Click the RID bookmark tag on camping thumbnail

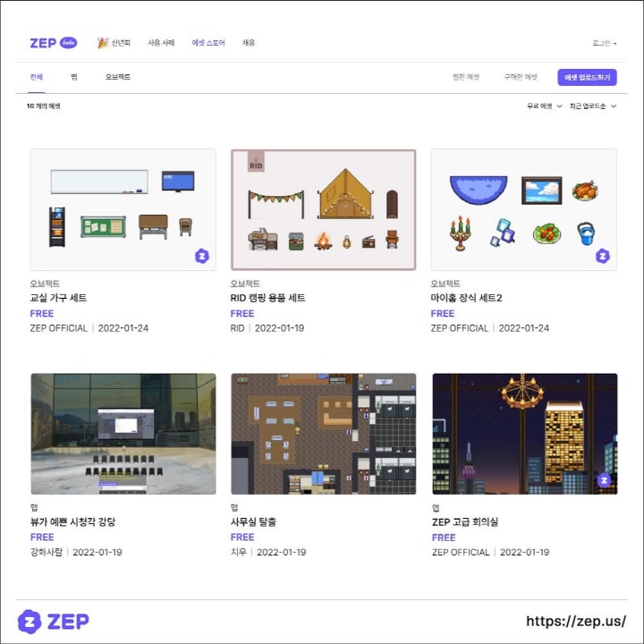click(x=256, y=163)
